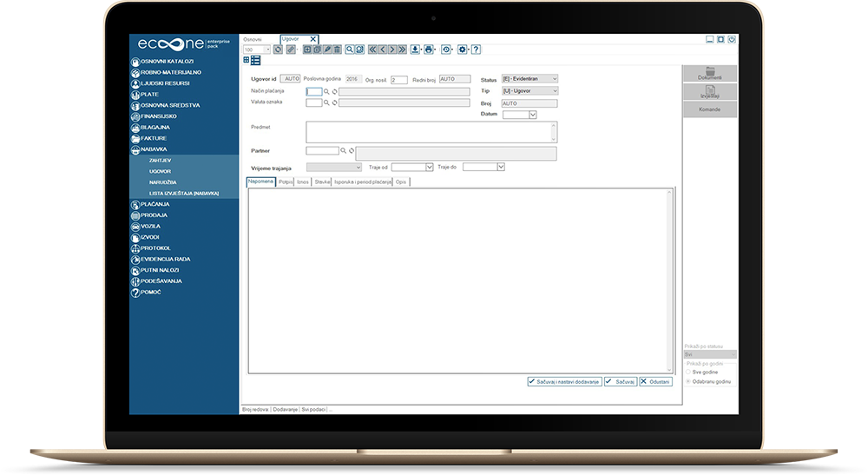Click the help question mark icon
868x475 pixels.
point(476,49)
